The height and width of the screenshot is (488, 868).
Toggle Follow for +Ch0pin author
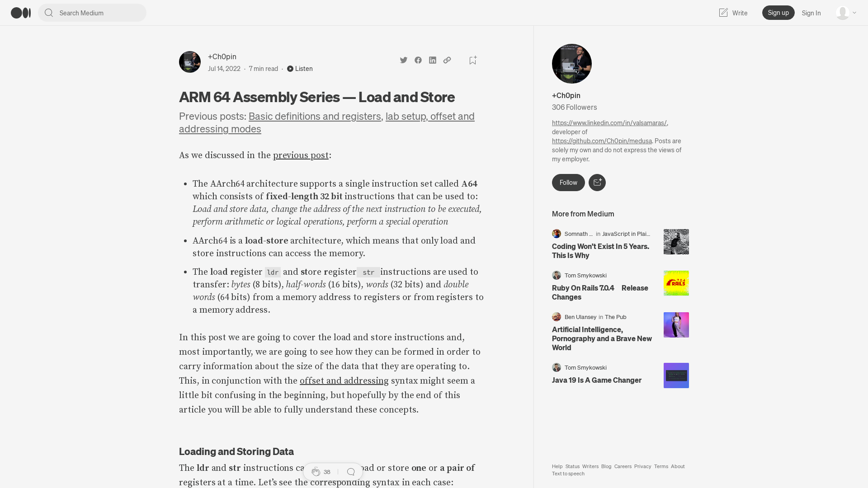pyautogui.click(x=568, y=183)
